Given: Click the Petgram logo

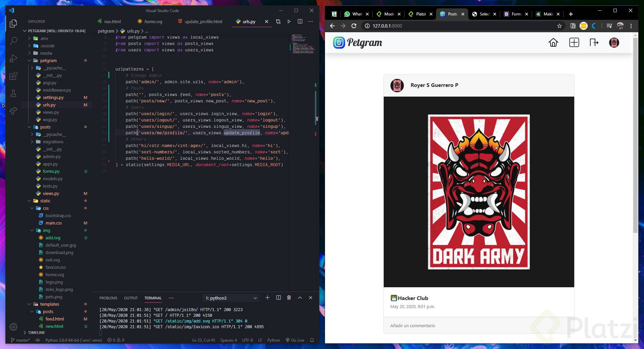Looking at the screenshot, I should (358, 43).
